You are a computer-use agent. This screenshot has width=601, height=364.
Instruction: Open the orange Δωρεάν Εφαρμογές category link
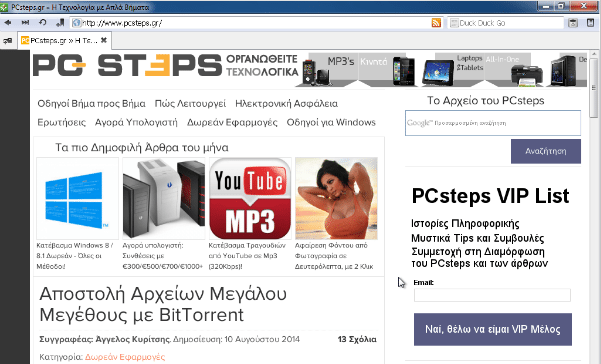click(125, 357)
